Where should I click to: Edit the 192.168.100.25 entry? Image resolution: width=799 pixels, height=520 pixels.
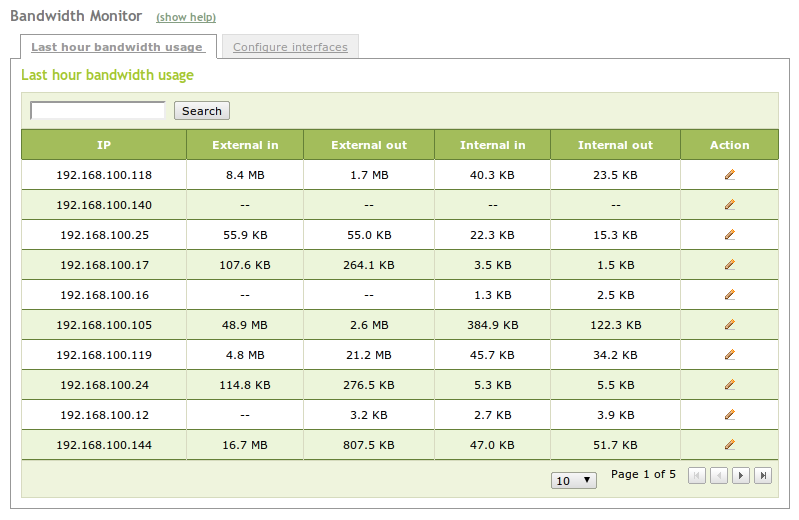(729, 235)
